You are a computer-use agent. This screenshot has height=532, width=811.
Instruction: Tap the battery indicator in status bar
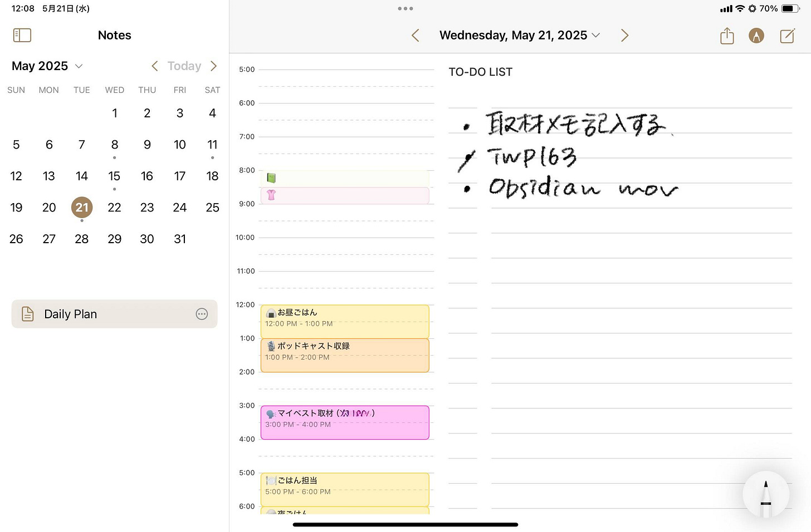791,8
